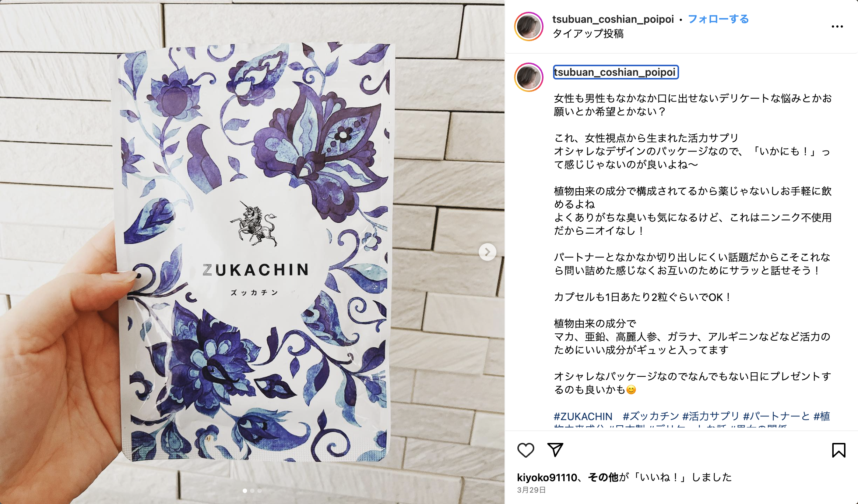Open highlighted tsubuan_coshian_poipoi caption username
This screenshot has width=858, height=504.
[615, 72]
